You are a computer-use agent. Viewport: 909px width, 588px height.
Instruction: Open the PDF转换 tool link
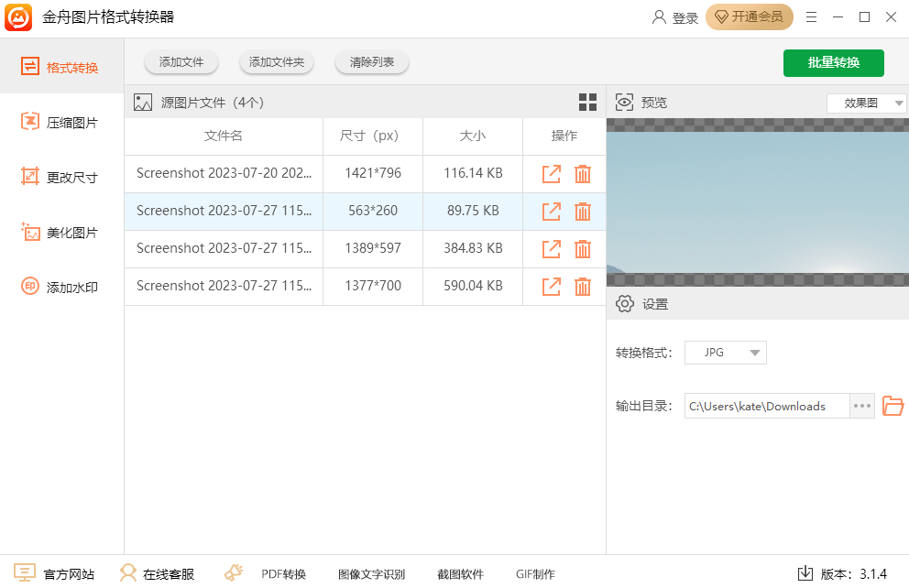tap(283, 574)
